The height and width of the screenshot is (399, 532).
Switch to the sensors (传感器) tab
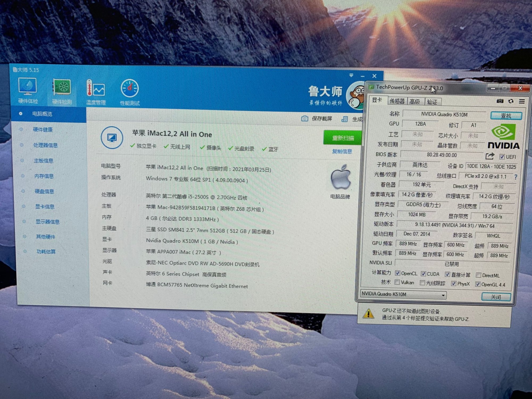(x=397, y=101)
